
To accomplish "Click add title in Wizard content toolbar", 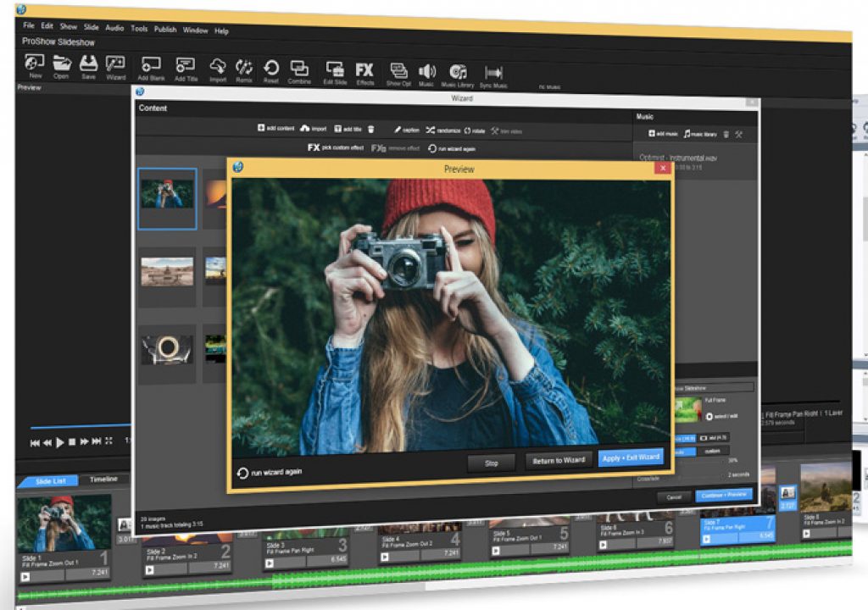I will pos(348,129).
